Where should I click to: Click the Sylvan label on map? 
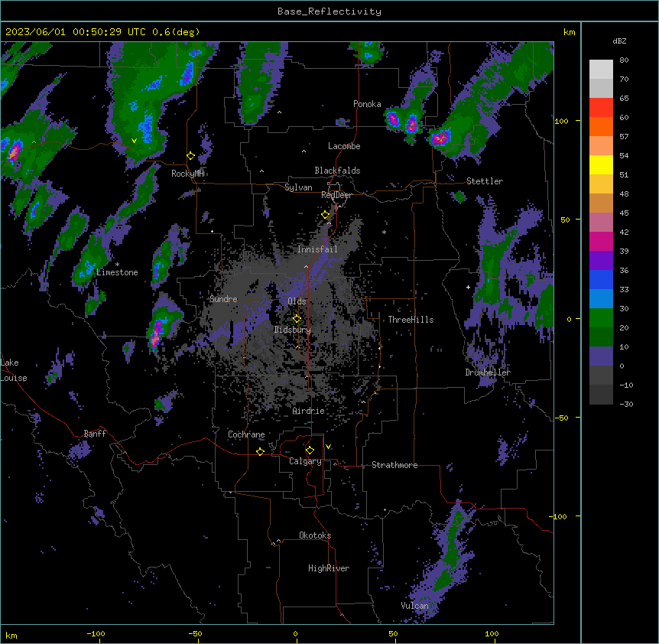click(x=298, y=187)
